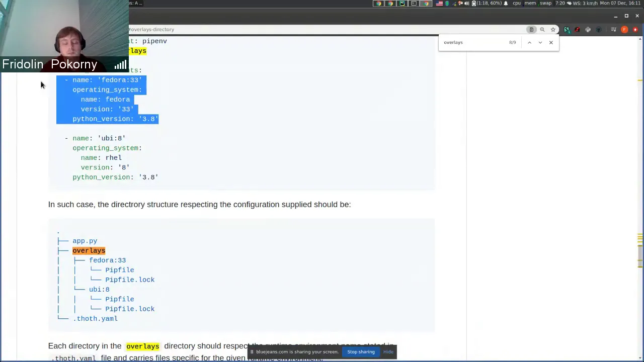Bookmark this page with the star icon
The image size is (644, 362).
pos(553,29)
